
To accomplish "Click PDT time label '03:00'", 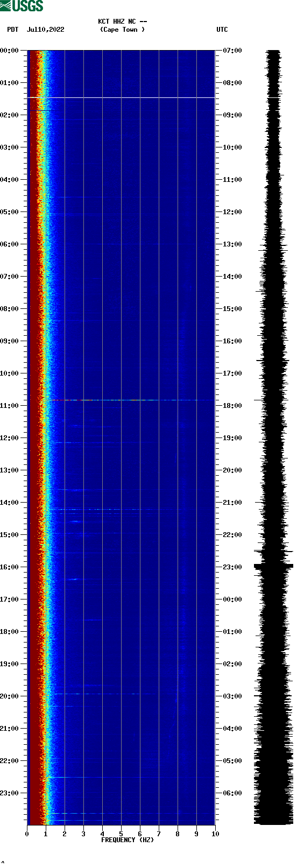I will tap(10, 147).
